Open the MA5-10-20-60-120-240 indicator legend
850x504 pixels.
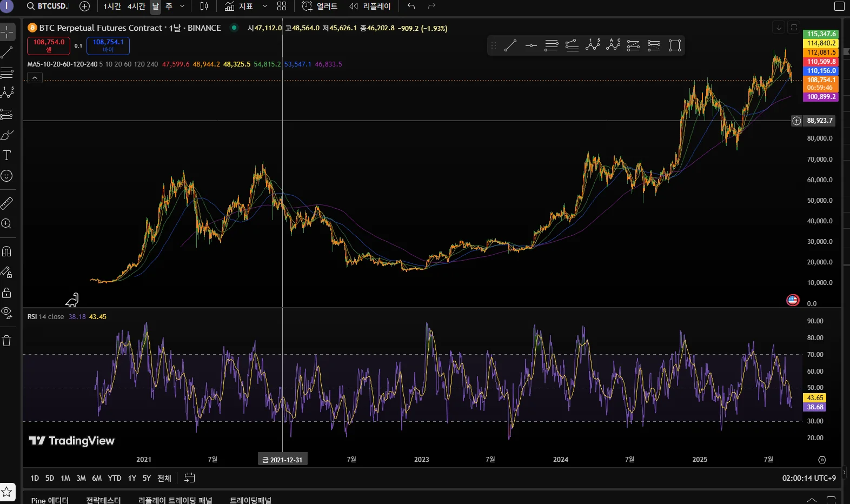[63, 64]
